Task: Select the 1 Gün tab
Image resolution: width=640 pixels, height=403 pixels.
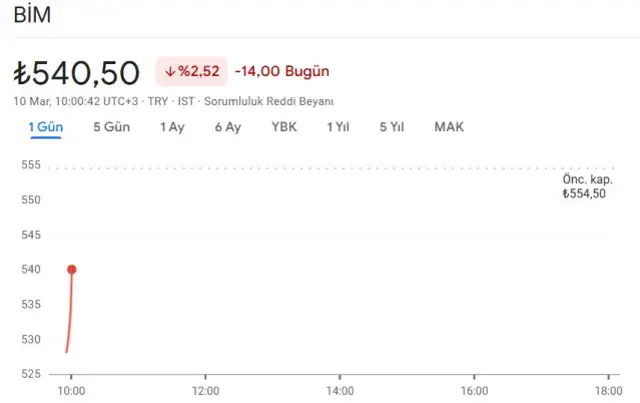Action: (x=45, y=127)
